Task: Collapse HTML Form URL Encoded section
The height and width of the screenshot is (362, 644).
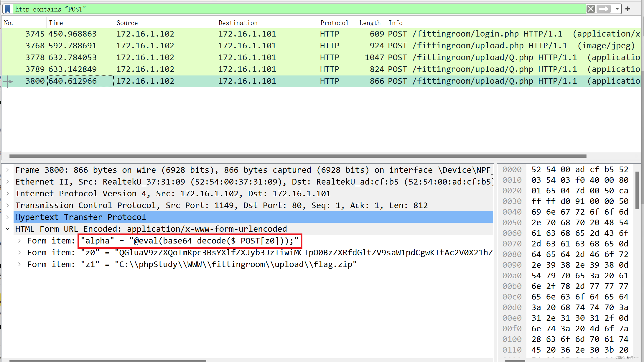Action: pyautogui.click(x=8, y=229)
